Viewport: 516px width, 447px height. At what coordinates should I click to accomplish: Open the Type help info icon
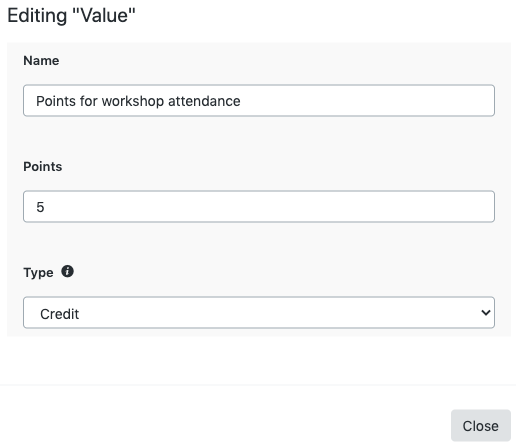67,271
